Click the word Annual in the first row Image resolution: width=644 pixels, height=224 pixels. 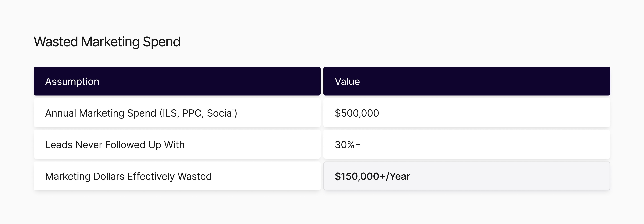60,113
